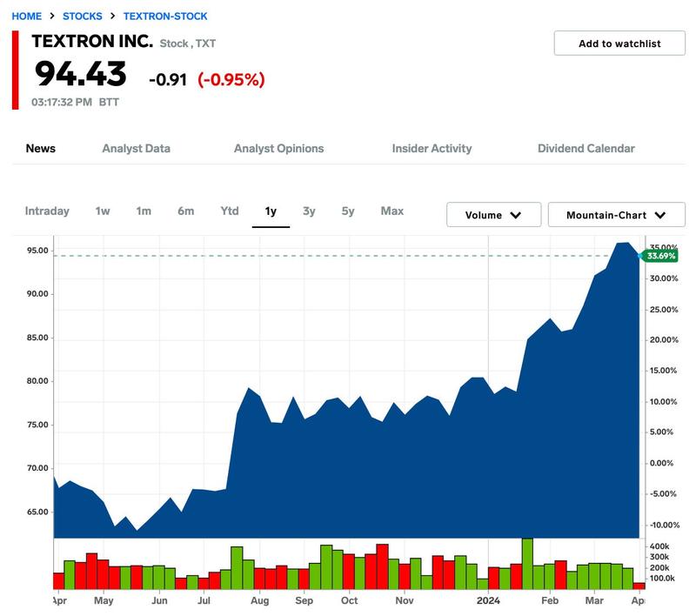Viewport: 696px width, 616px height.
Task: Select the News tab
Action: pos(40,148)
